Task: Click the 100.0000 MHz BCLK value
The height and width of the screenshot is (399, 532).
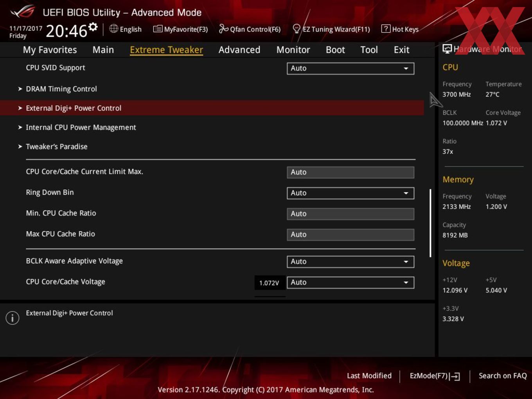Action: click(x=463, y=123)
